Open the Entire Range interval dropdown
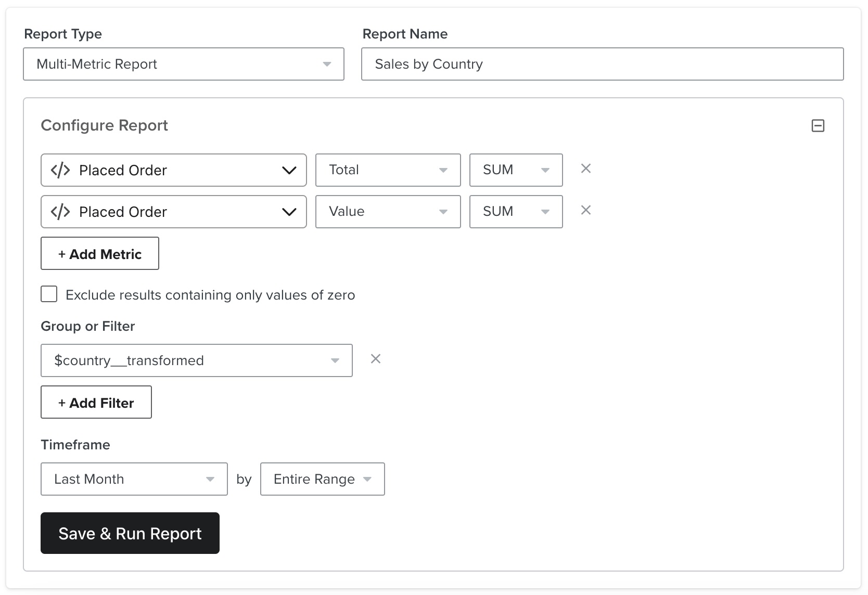Image resolution: width=868 pixels, height=595 pixels. point(322,479)
